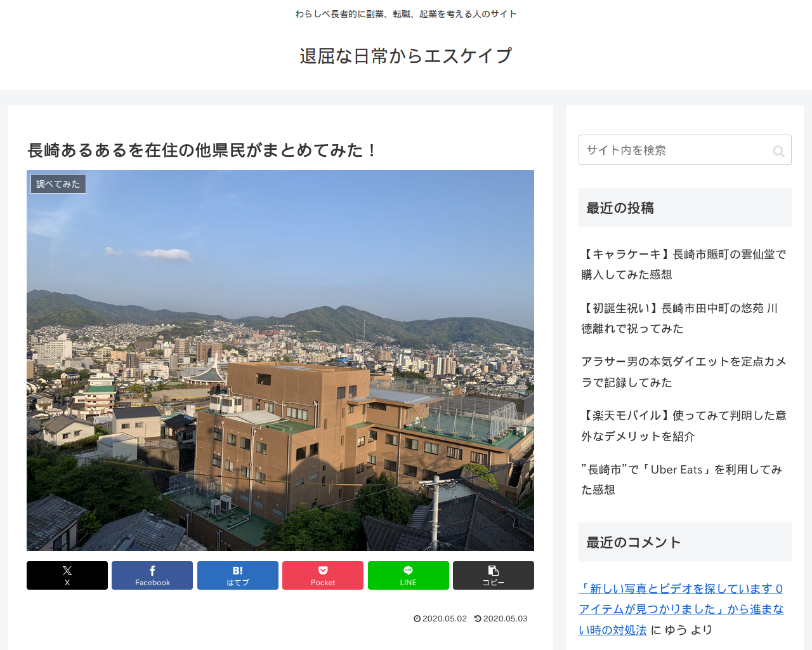Share the article on X

(67, 575)
